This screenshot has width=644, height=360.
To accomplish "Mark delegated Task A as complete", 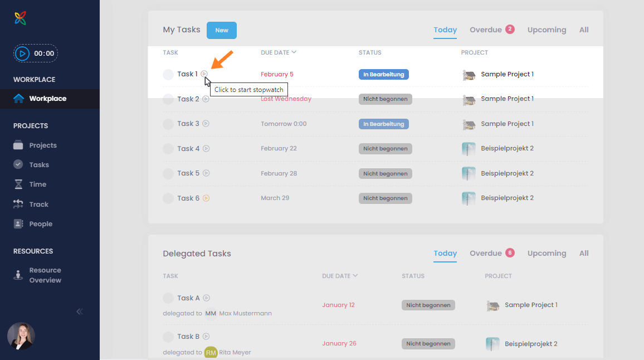I will point(168,298).
